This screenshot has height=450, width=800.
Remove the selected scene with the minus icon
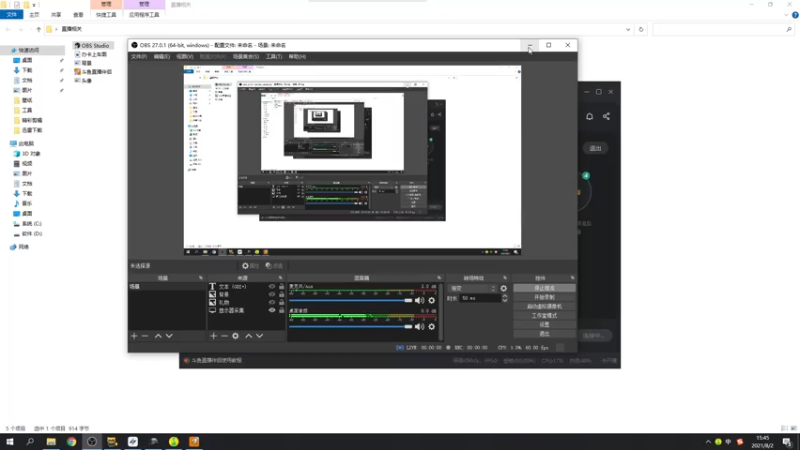tap(145, 336)
